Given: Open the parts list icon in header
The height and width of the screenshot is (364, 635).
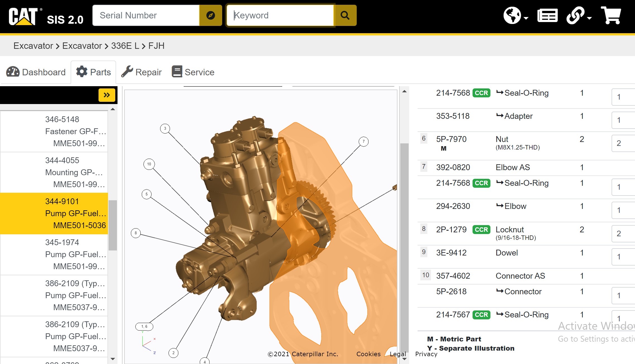Looking at the screenshot, I should click(547, 16).
